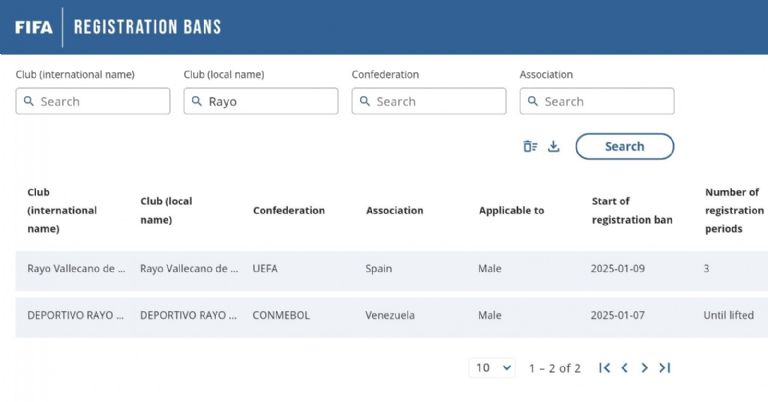Click the FIFA logo
The width and height of the screenshot is (768, 402).
coord(33,27)
